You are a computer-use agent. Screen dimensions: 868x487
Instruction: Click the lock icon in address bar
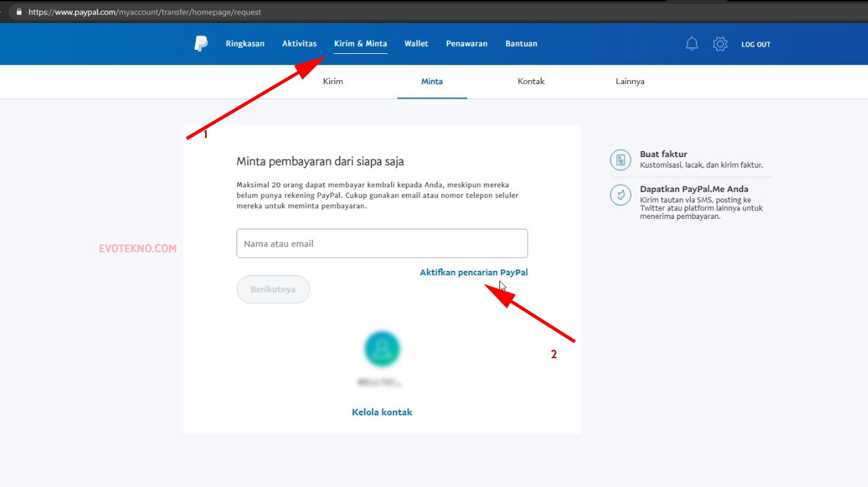click(18, 12)
